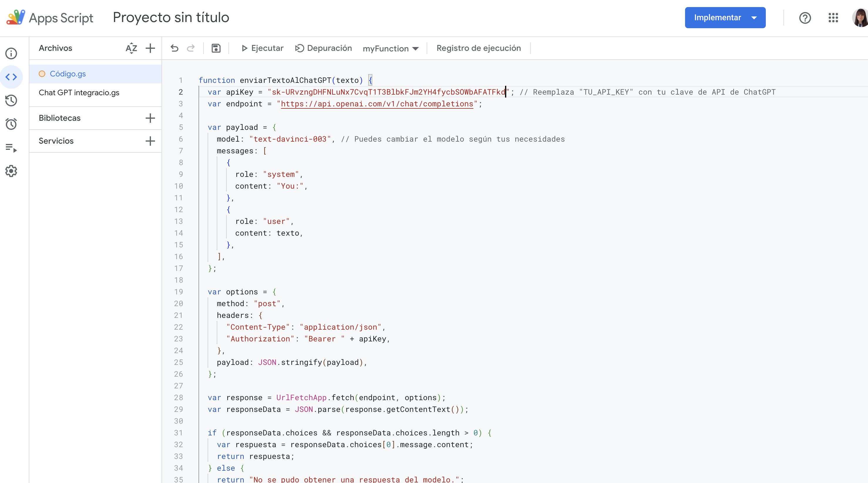
Task: Select the Código.gs file
Action: click(68, 74)
